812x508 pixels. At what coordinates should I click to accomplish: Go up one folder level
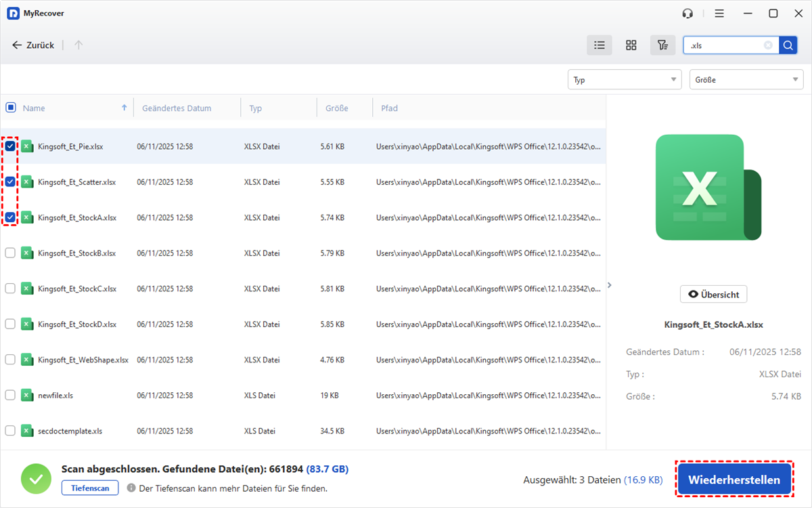click(x=78, y=45)
